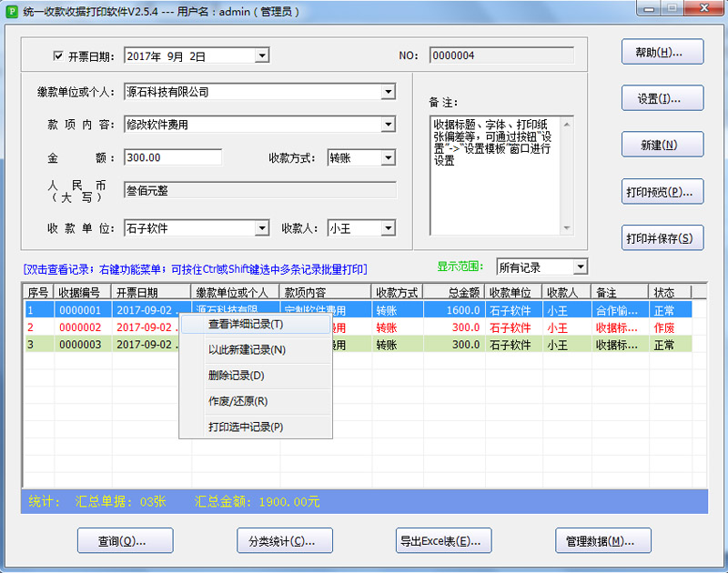This screenshot has height=573, width=728.
Task: Select 以此新建记录 in context menu
Action: pyautogui.click(x=246, y=349)
